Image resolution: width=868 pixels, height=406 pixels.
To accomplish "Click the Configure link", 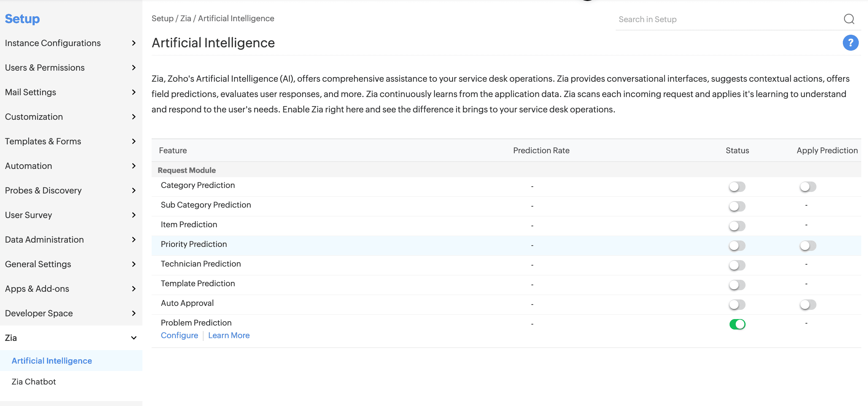I will (179, 336).
